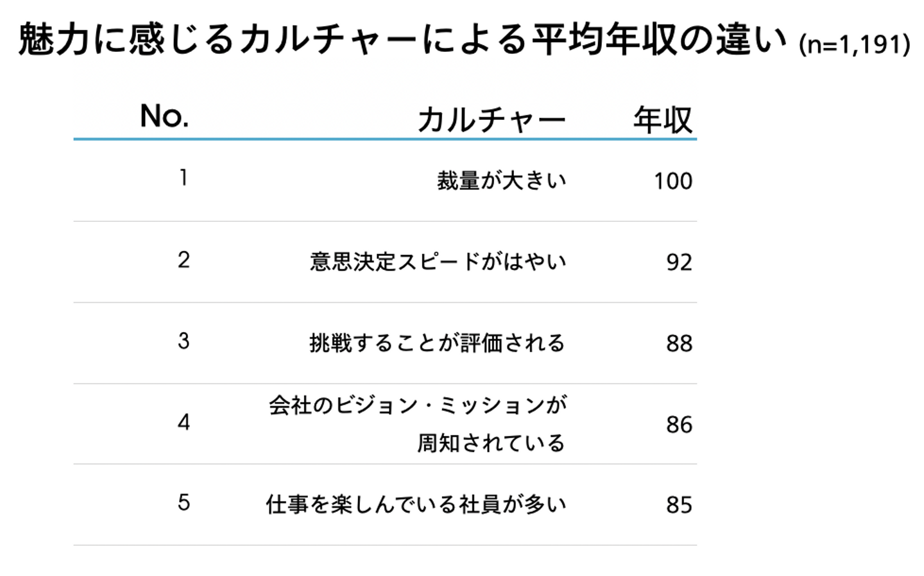This screenshot has height=576, width=924.
Task: Select the 挑戦することが評価される entry
Action: coord(437,343)
